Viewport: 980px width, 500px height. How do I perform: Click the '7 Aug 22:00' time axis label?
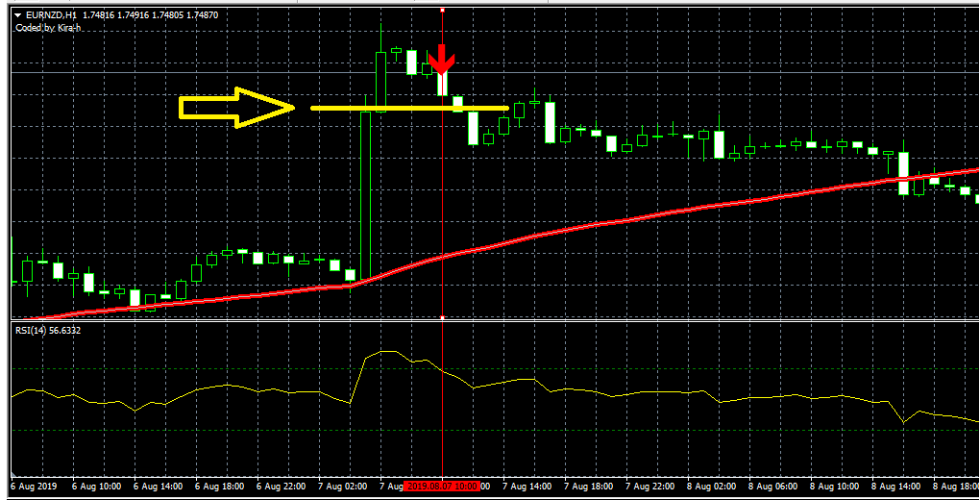650,487
